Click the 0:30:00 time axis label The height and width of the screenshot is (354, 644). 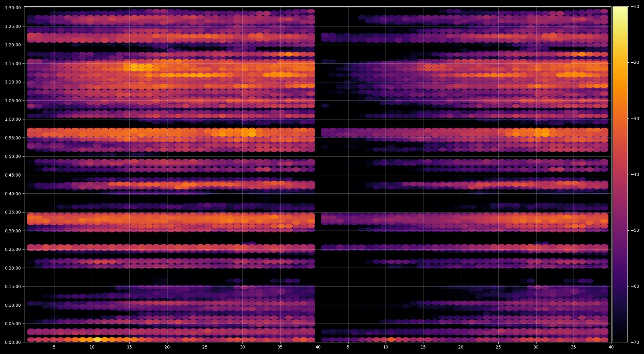(x=13, y=231)
